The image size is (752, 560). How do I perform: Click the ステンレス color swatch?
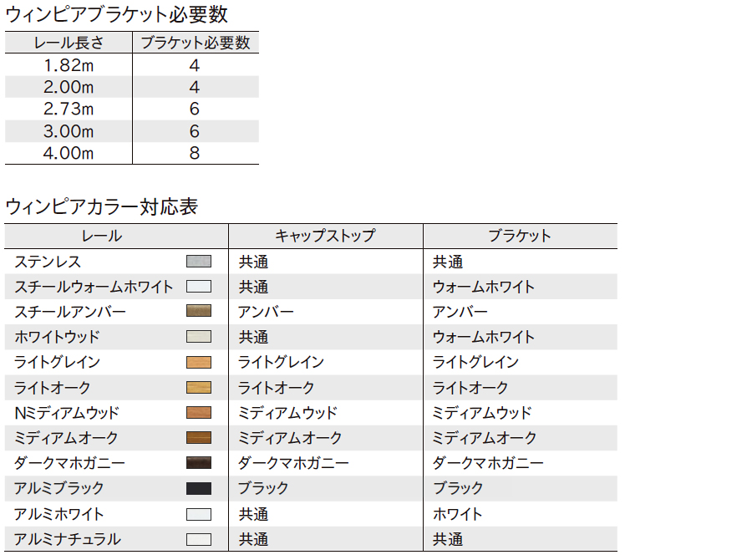199,262
